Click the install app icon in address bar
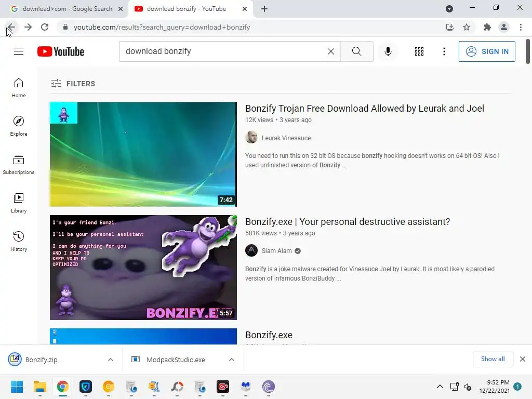The height and width of the screenshot is (399, 532). tap(449, 27)
